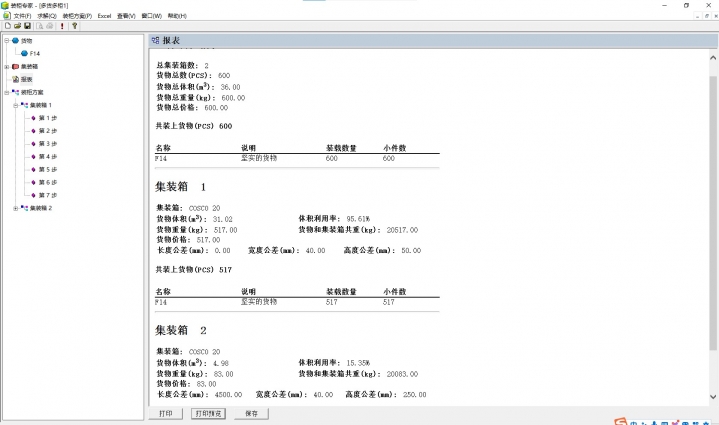Collapse the 货物 tree node

click(x=7, y=40)
